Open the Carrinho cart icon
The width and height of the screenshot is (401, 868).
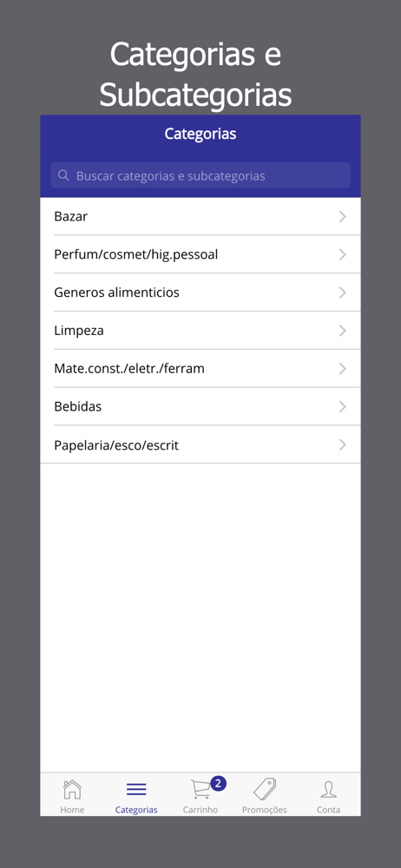(x=200, y=789)
